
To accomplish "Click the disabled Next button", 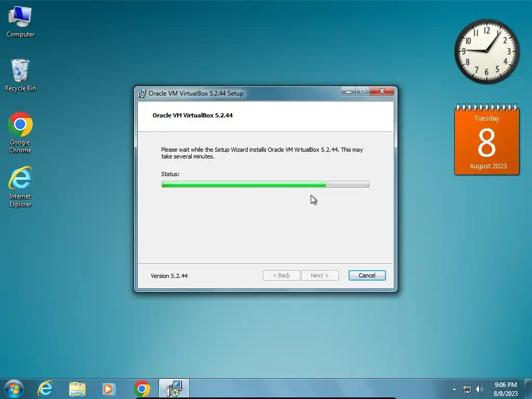I will coord(320,275).
